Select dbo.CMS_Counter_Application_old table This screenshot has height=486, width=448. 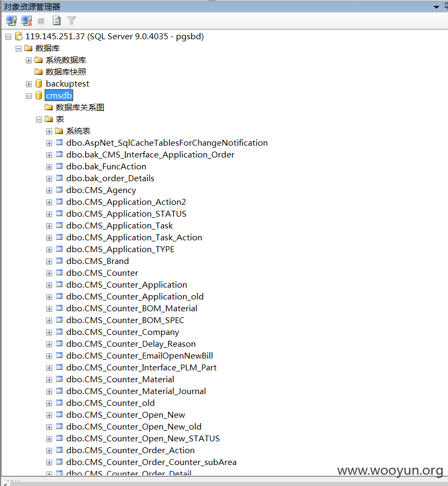[135, 297]
